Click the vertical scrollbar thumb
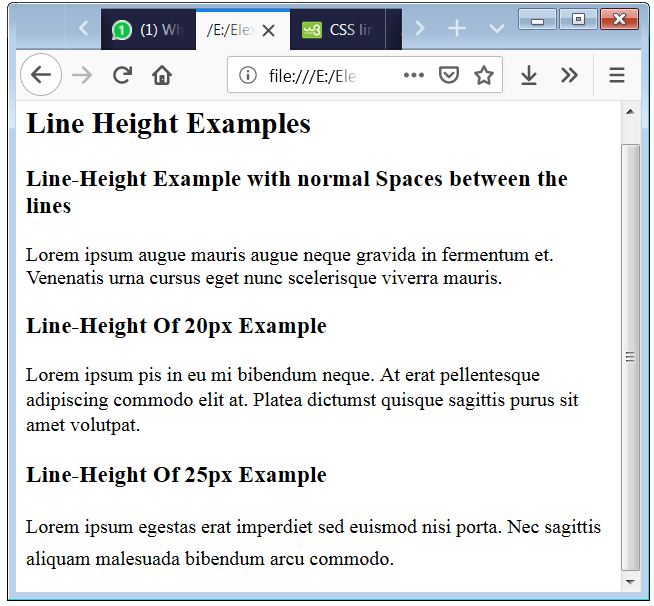Screen dimensions: 654x606 pos(630,356)
